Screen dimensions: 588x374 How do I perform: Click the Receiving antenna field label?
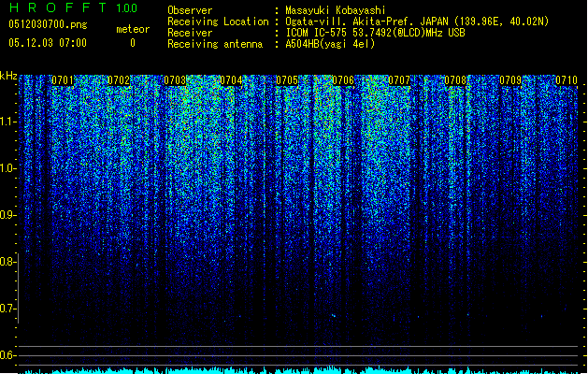click(x=215, y=44)
